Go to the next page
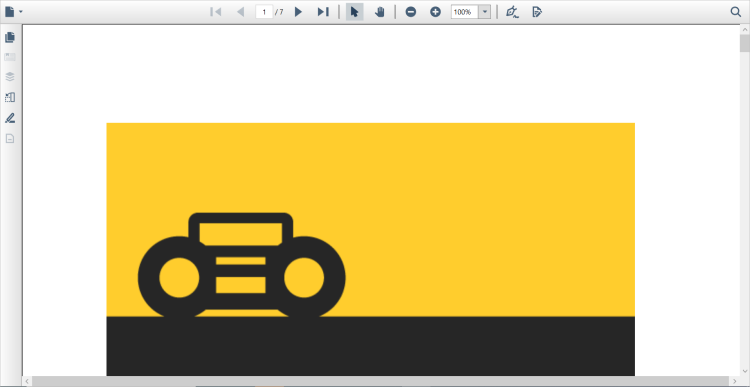This screenshot has width=750, height=387. 298,12
